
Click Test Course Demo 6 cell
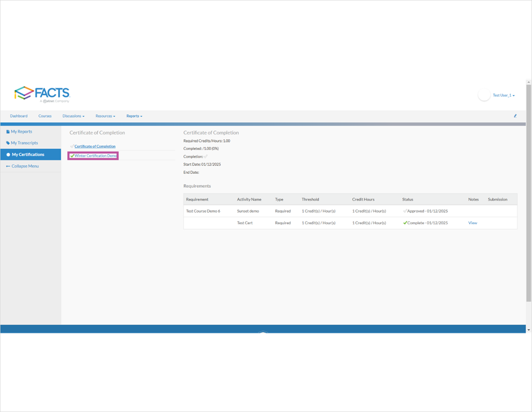(203, 211)
